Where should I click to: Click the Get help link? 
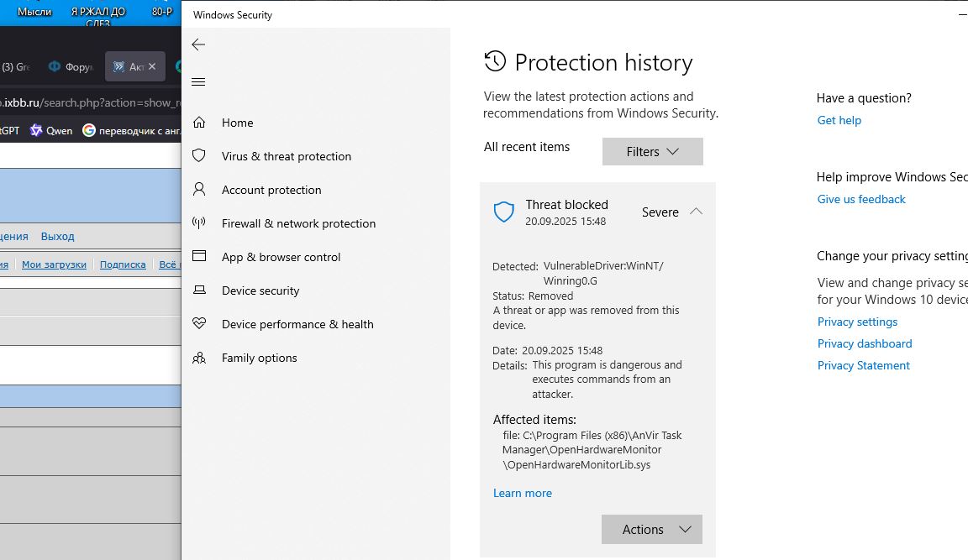click(x=839, y=121)
